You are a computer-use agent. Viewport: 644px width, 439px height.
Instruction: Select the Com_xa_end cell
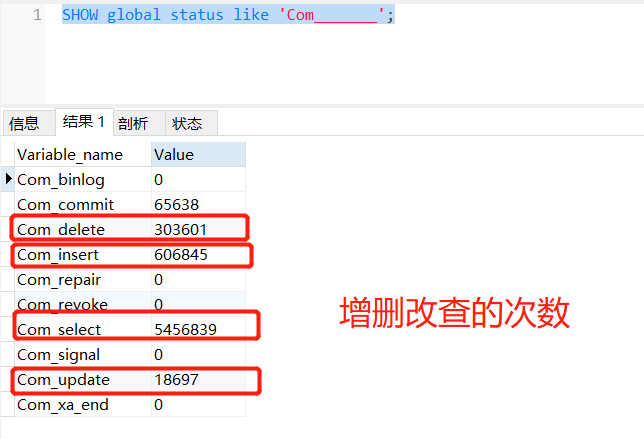tap(83, 405)
